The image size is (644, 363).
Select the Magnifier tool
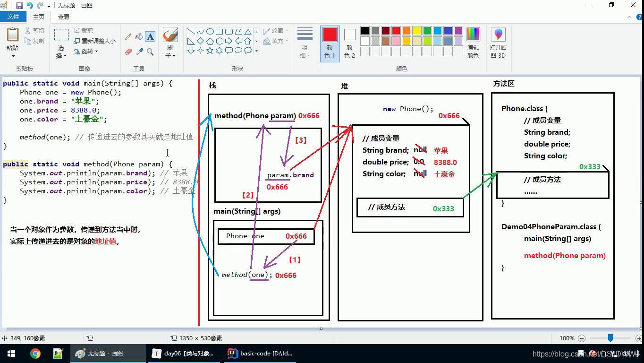point(150,51)
